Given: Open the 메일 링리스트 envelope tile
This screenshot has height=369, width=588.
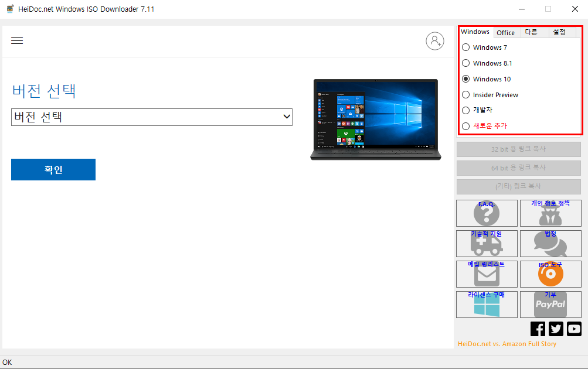Looking at the screenshot, I should (x=487, y=274).
